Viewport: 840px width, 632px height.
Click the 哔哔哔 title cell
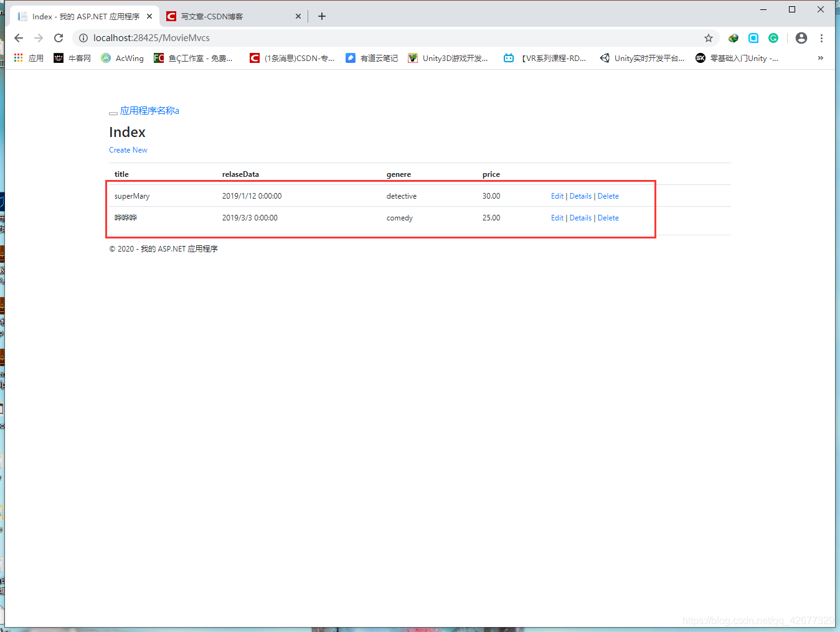(126, 218)
